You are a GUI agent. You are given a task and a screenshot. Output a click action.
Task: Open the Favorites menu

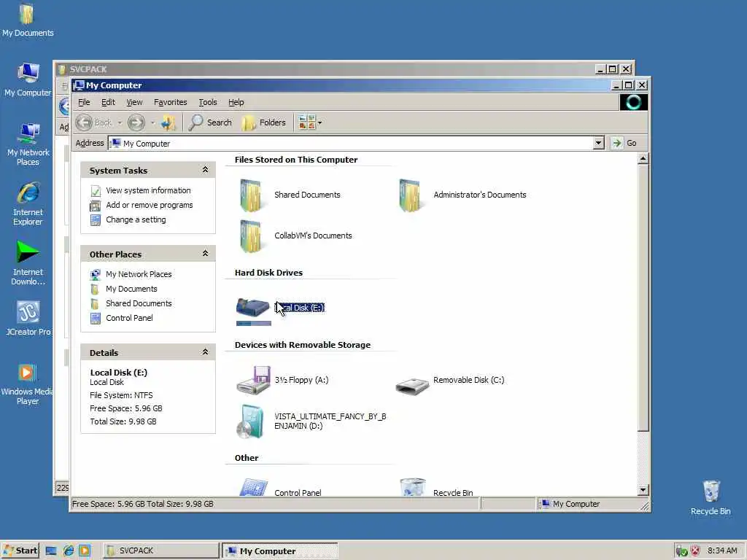170,102
